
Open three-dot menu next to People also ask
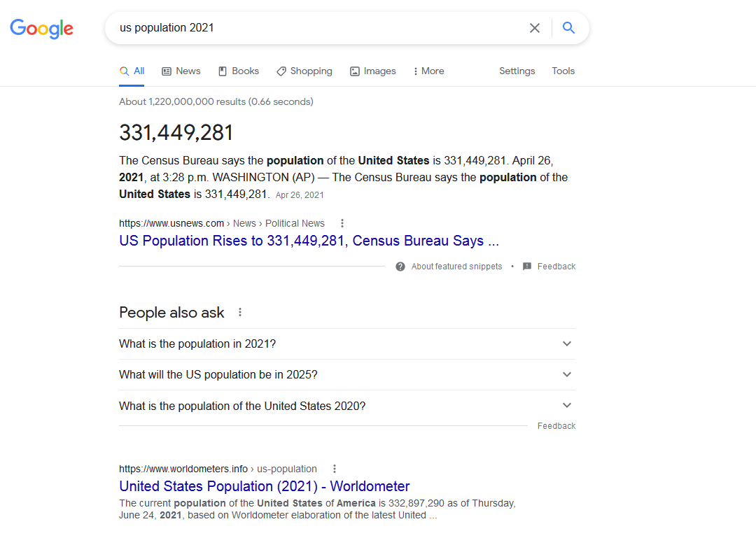(x=240, y=312)
